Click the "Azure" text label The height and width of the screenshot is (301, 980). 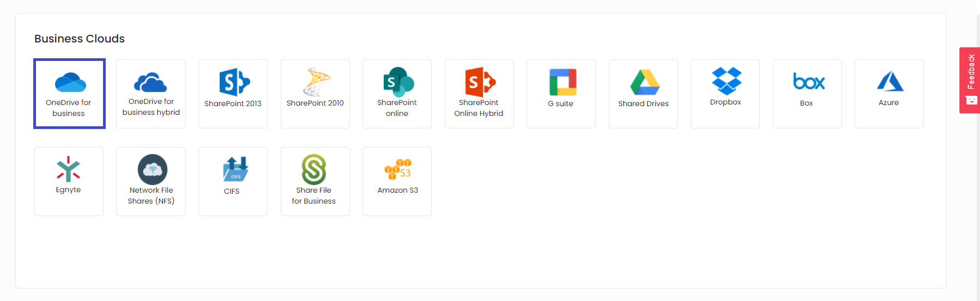(x=889, y=102)
